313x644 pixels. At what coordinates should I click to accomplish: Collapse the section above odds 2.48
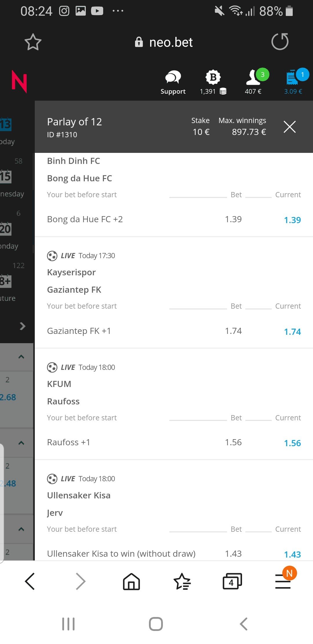pyautogui.click(x=21, y=443)
